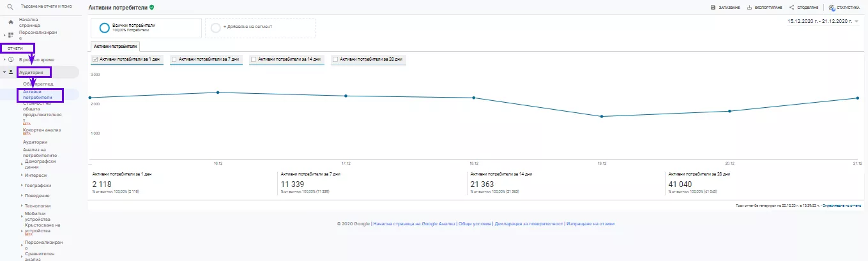Open the Статистика insights icon
Viewport: 868px width, 261px height.
point(832,8)
